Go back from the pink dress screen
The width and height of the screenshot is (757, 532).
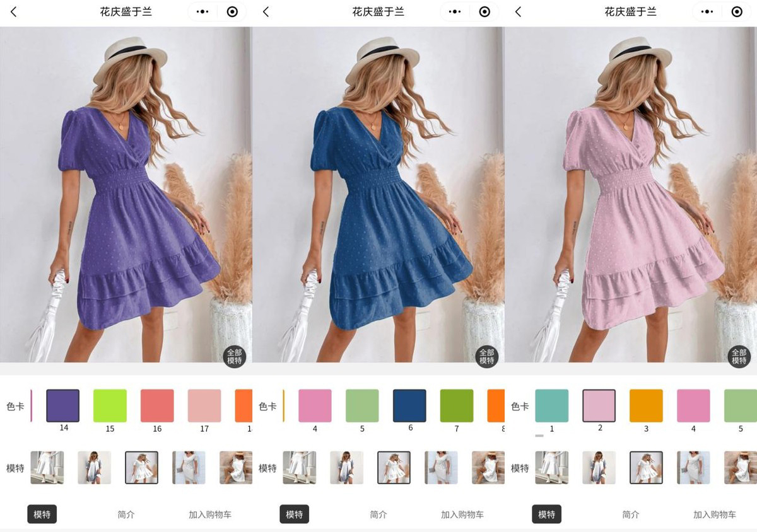[518, 12]
